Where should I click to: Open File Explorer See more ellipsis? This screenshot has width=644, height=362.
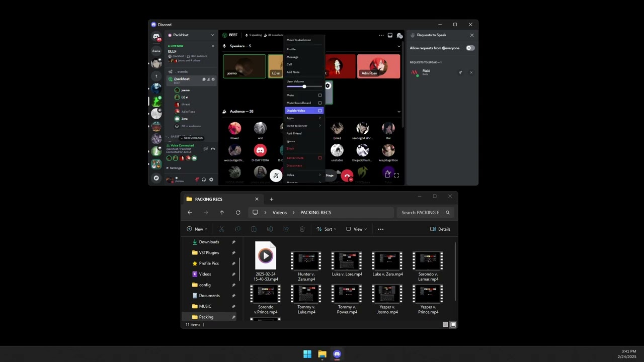(x=380, y=229)
